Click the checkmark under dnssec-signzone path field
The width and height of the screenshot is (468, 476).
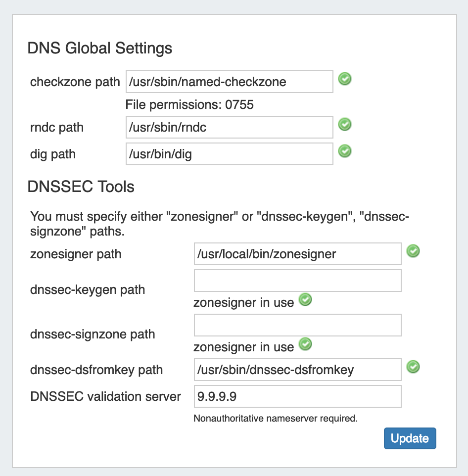click(x=306, y=344)
